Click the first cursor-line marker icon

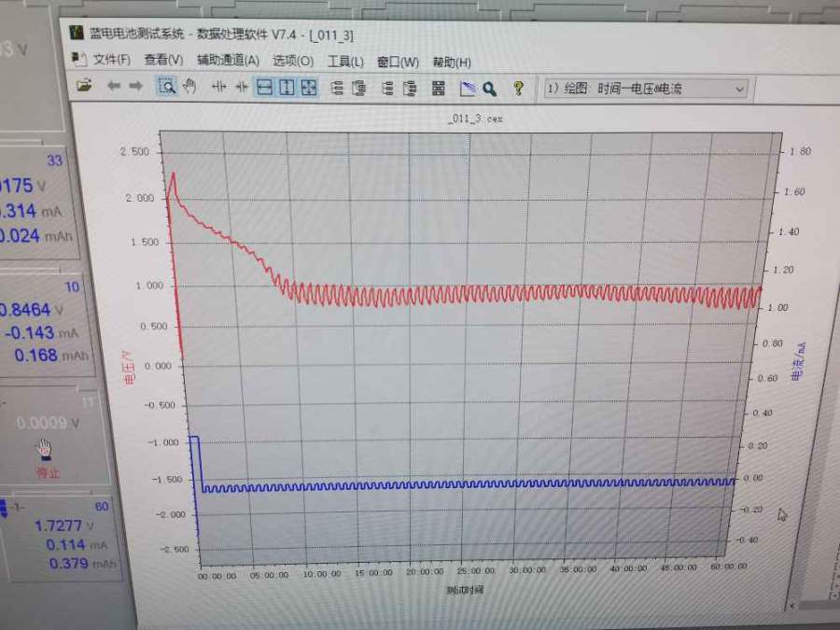[x=218, y=87]
